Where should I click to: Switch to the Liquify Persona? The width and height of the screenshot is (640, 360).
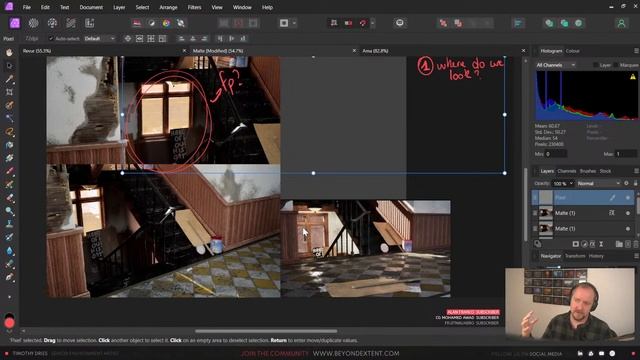tap(33, 23)
